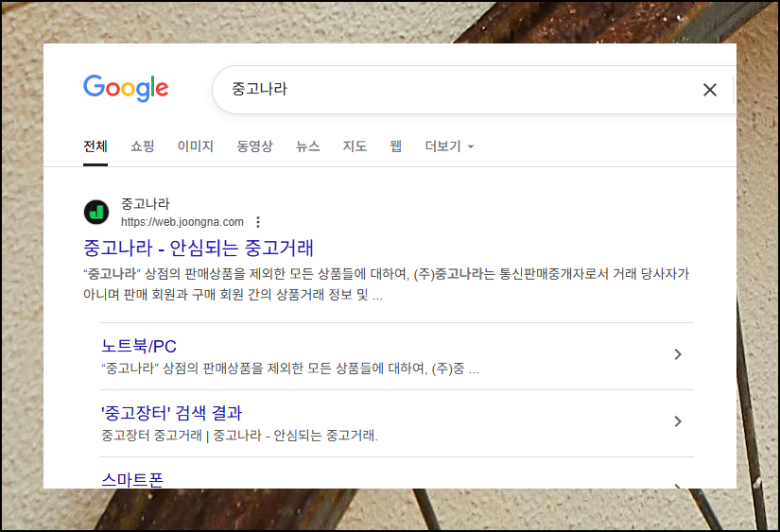Viewport: 780px width, 532px height.
Task: Open the three-dot menu beside web.joongna.com
Action: pos(258,222)
